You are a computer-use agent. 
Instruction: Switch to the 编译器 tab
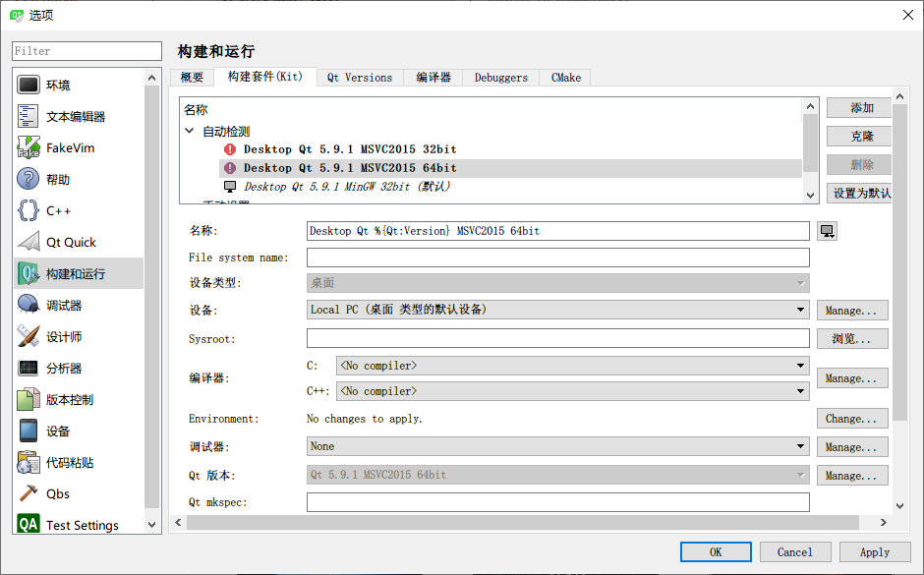[433, 78]
